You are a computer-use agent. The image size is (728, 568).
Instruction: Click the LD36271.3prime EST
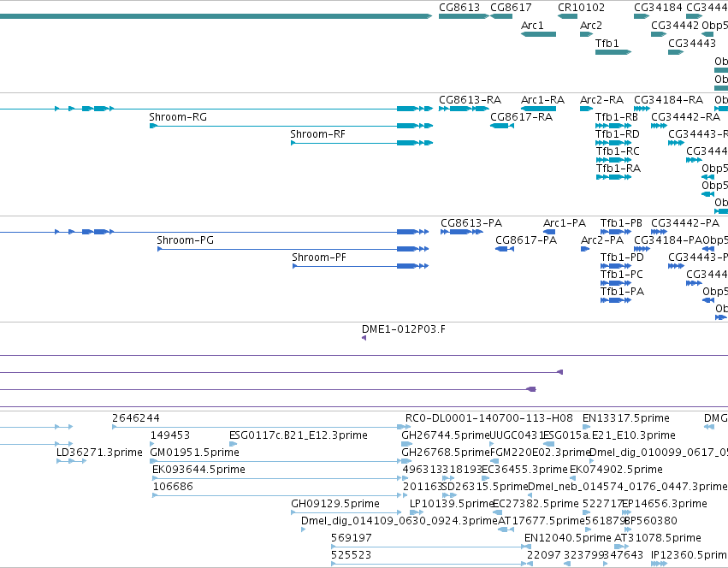(71, 461)
